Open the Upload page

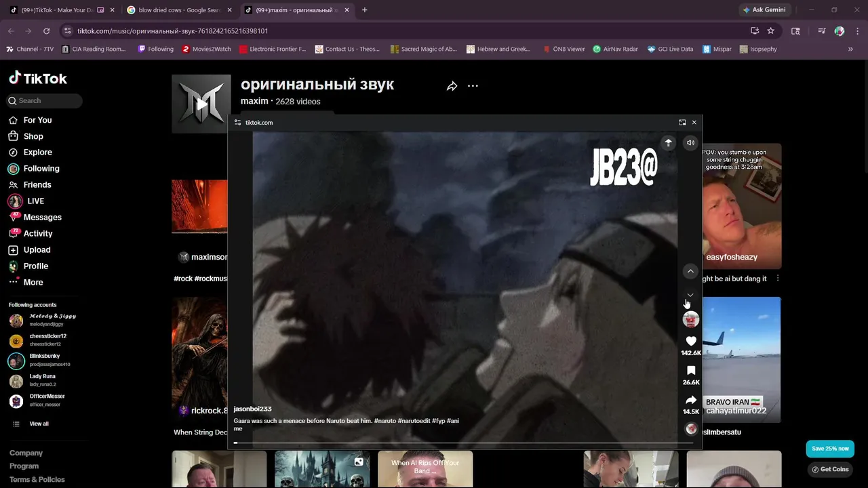[30, 250]
